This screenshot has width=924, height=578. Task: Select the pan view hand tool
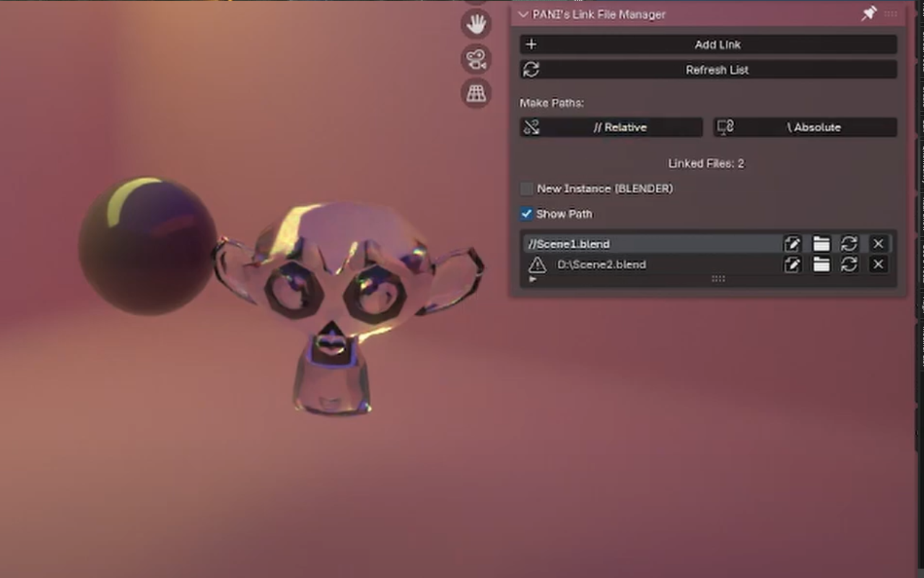[476, 24]
